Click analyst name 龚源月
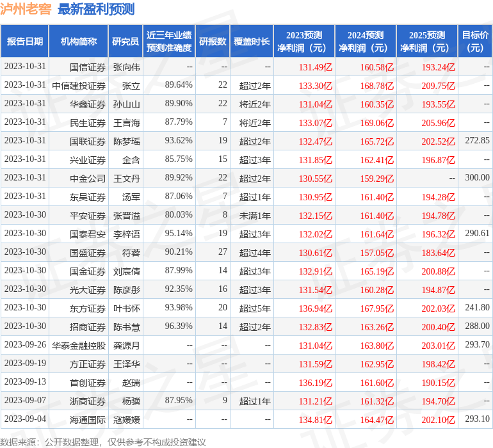Viewport: 493px width, 448px height. (x=126, y=346)
